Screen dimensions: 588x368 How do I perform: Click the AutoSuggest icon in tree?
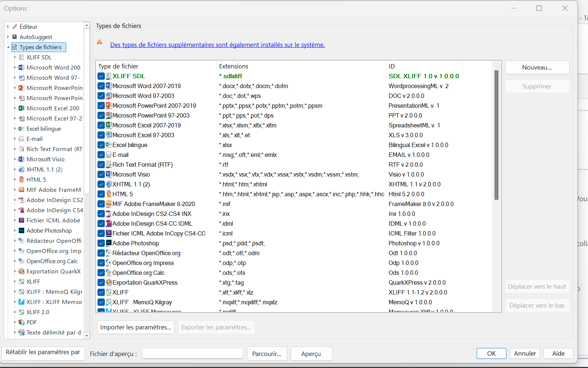click(x=15, y=37)
